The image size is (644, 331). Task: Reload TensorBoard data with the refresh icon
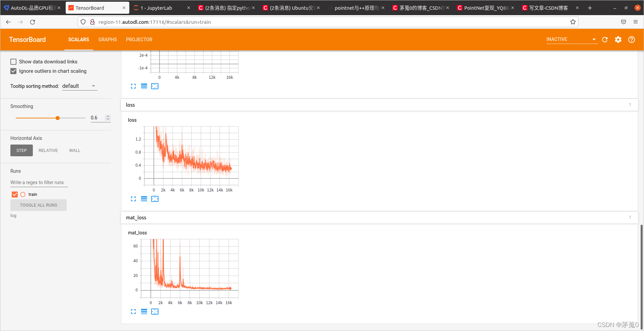[605, 40]
